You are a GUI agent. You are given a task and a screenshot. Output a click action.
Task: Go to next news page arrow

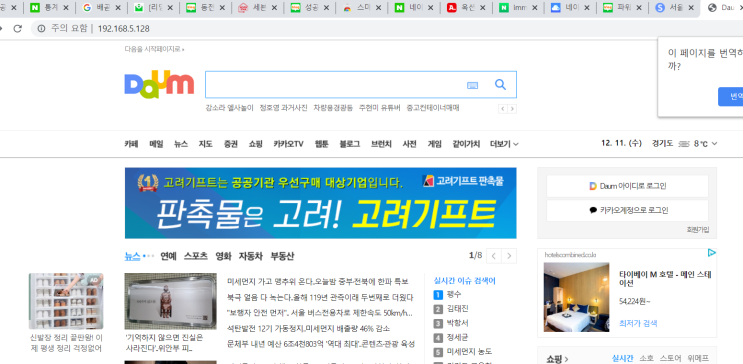click(x=509, y=256)
